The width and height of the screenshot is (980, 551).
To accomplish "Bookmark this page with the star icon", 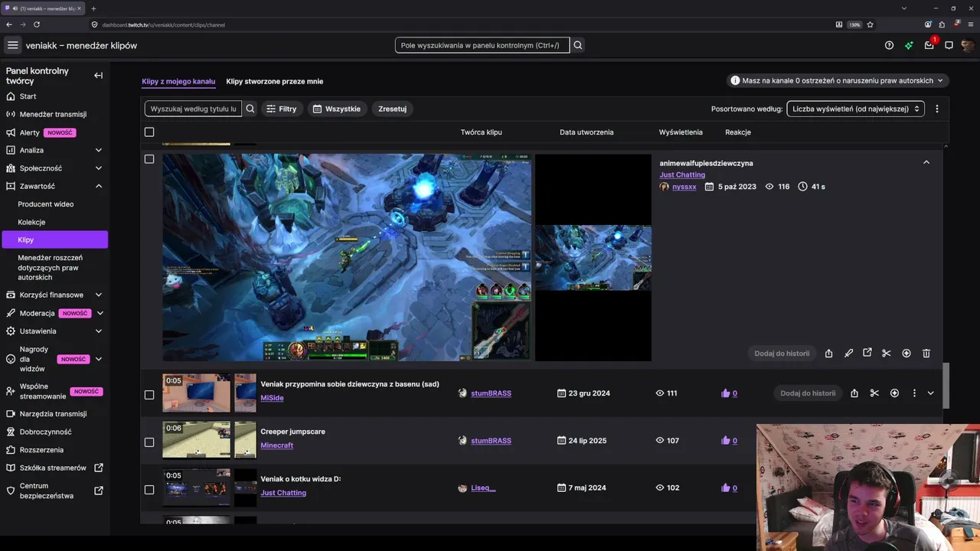I will click(x=870, y=24).
